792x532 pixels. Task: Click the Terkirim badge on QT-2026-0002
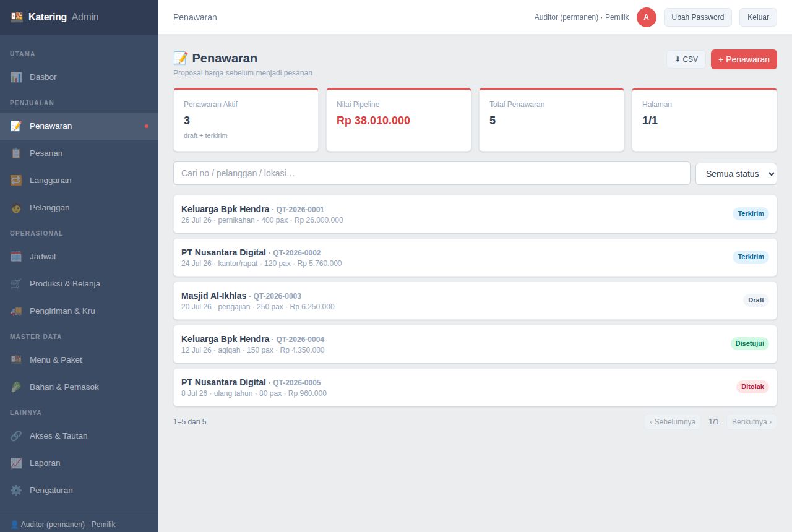[751, 257]
